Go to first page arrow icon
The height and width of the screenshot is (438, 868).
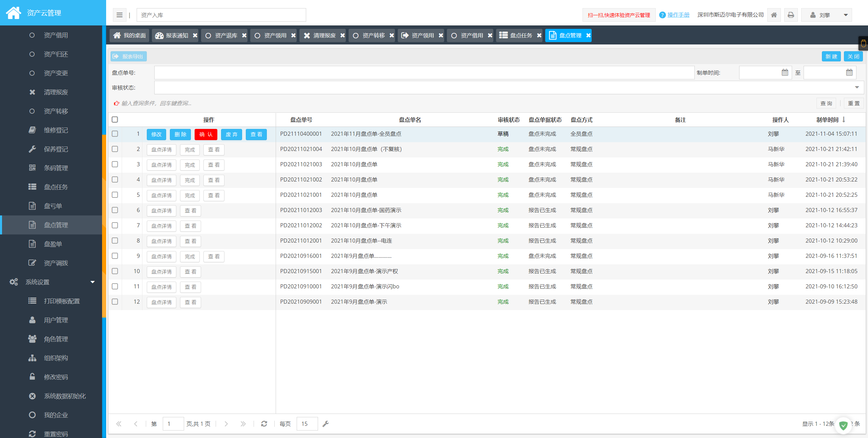119,424
